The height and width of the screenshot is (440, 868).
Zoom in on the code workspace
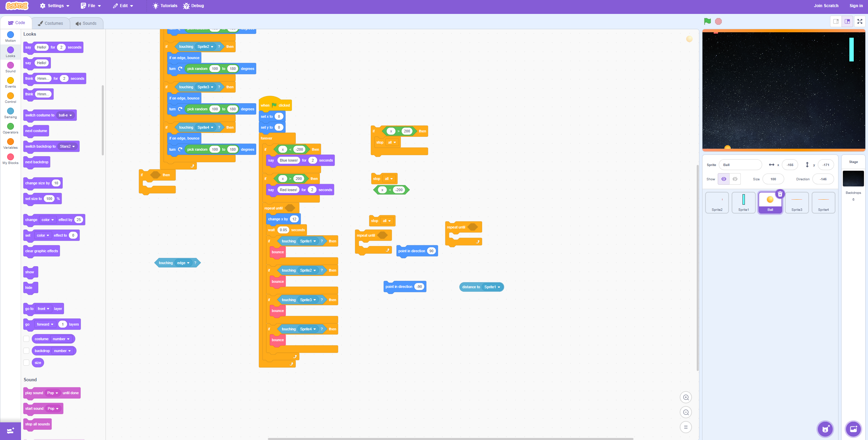[686, 397]
